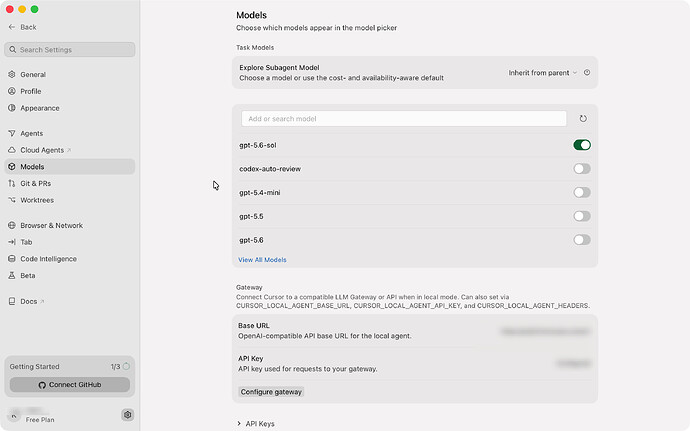
Task: Click the Search Settings field
Action: click(70, 50)
